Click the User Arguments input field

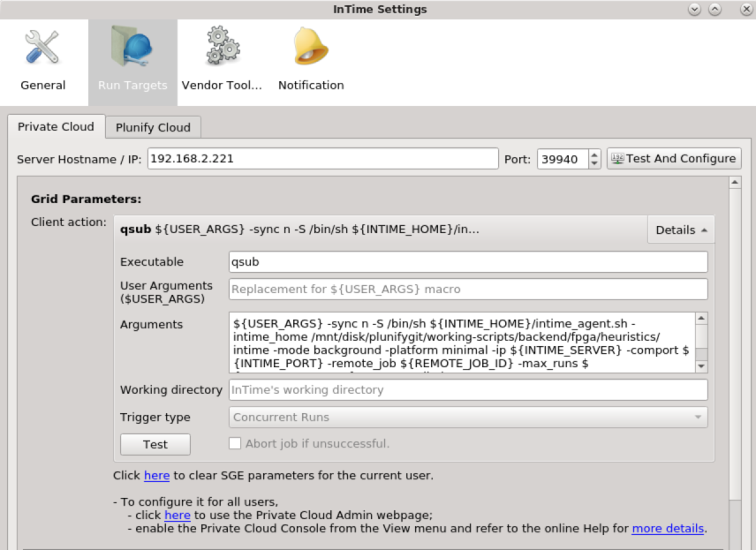[x=468, y=290]
